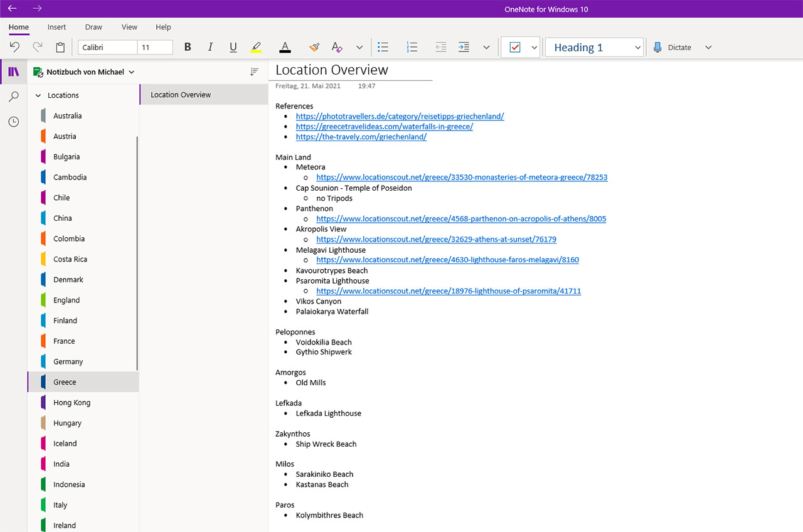
Task: Open the Bulgaria section
Action: 83,157
